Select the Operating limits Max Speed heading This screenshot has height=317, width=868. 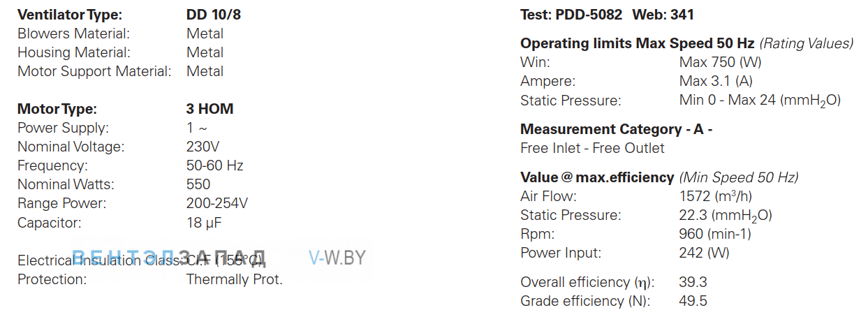click(x=638, y=43)
